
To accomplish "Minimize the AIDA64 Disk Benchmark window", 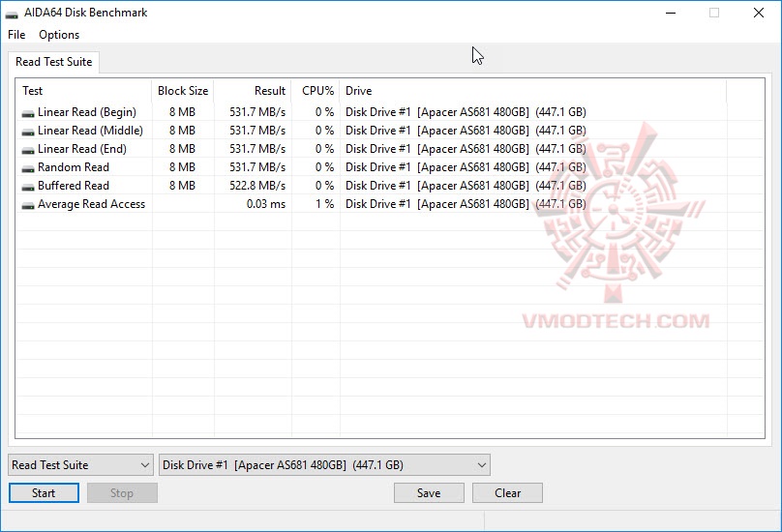I will (x=671, y=13).
